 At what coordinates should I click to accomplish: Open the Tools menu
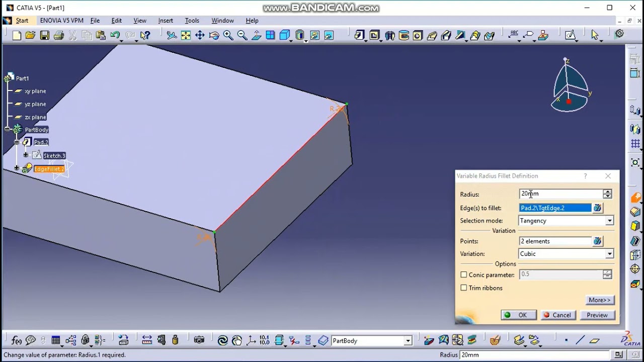[192, 21]
